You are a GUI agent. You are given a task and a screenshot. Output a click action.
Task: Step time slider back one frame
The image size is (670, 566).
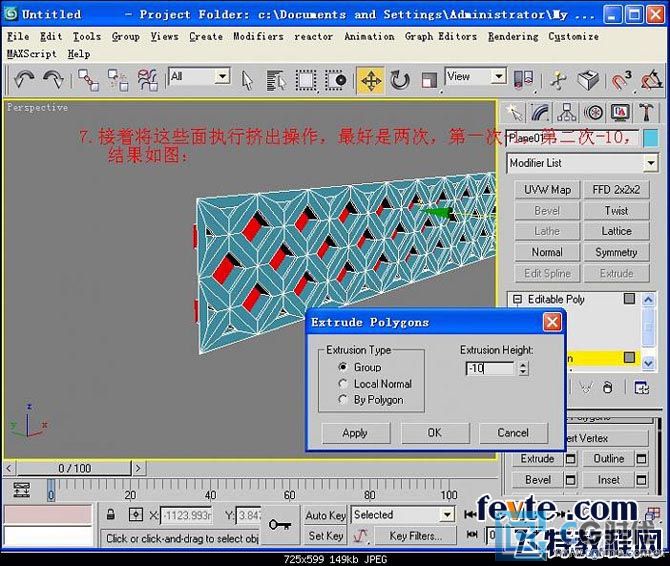click(x=9, y=469)
